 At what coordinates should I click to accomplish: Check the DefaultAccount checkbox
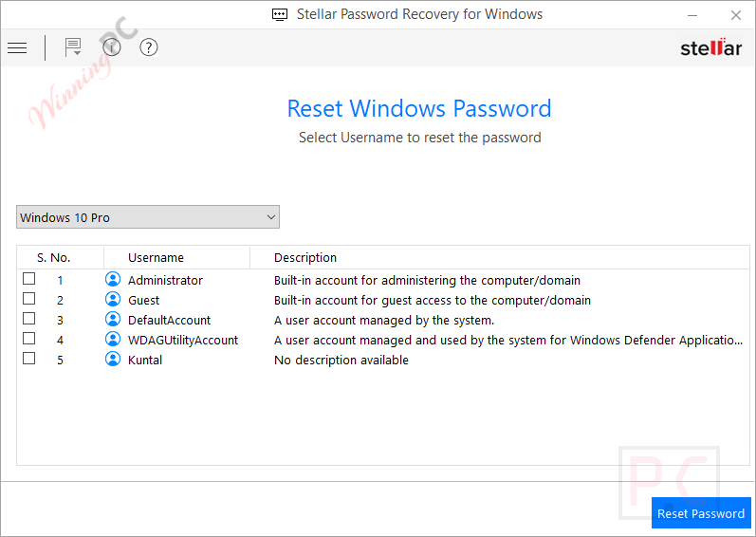[x=28, y=319]
